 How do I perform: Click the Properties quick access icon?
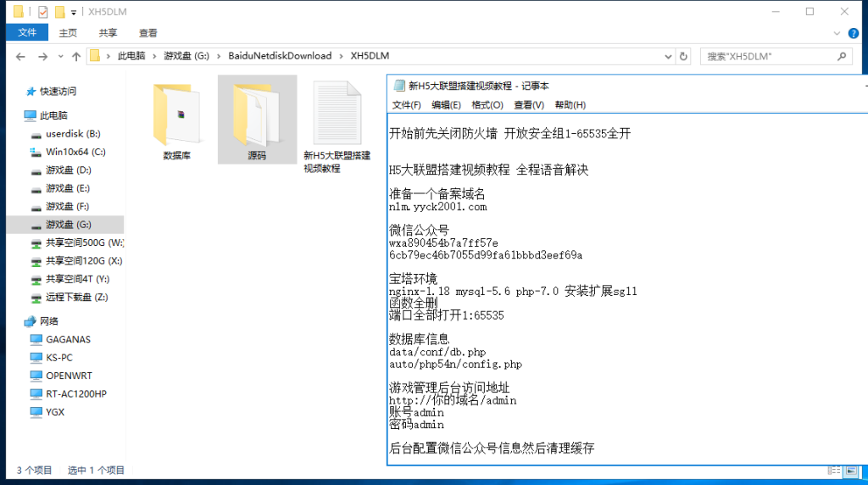[x=42, y=12]
